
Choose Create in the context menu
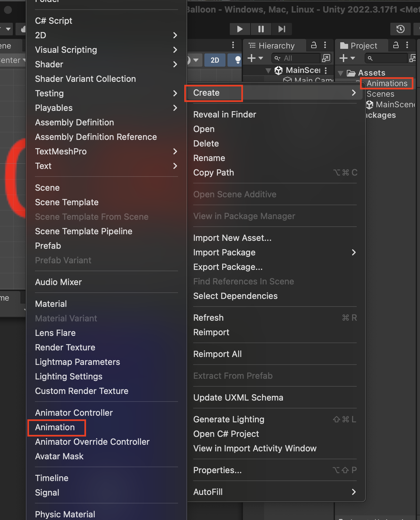(275, 93)
